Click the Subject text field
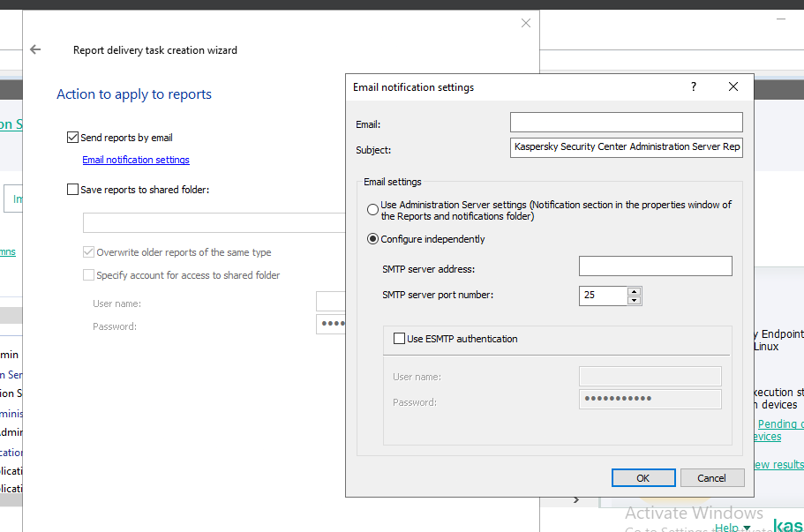The width and height of the screenshot is (804, 532). (626, 147)
